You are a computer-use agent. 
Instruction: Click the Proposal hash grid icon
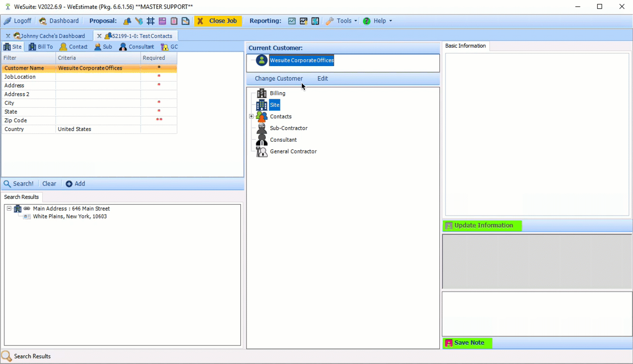[x=150, y=21]
